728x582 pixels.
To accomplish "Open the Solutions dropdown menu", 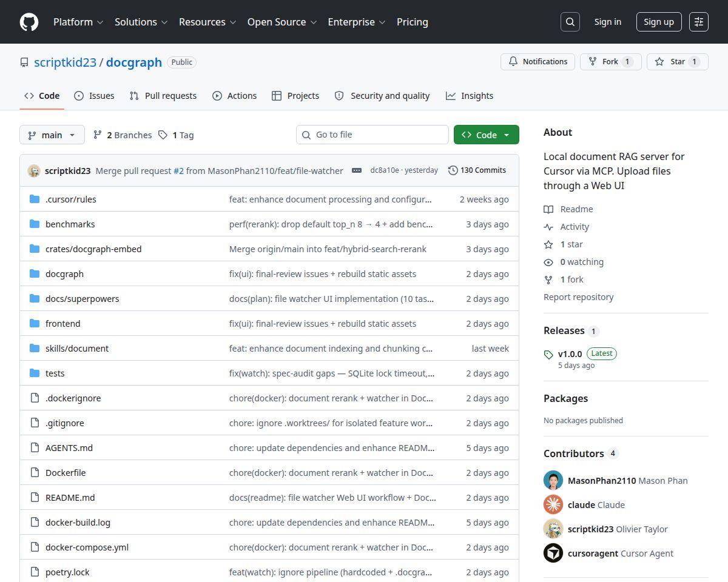I will point(141,22).
